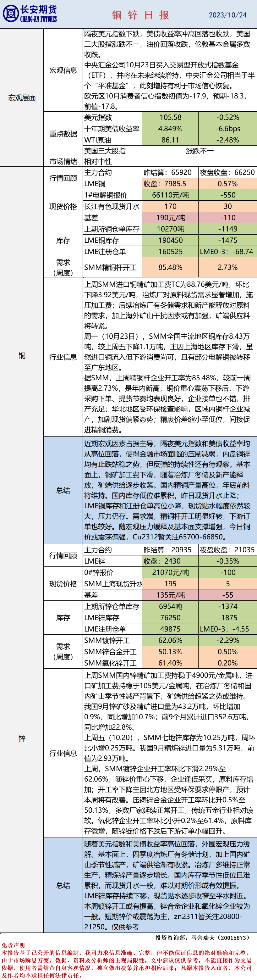Click the -550 change cell

(x=227, y=195)
